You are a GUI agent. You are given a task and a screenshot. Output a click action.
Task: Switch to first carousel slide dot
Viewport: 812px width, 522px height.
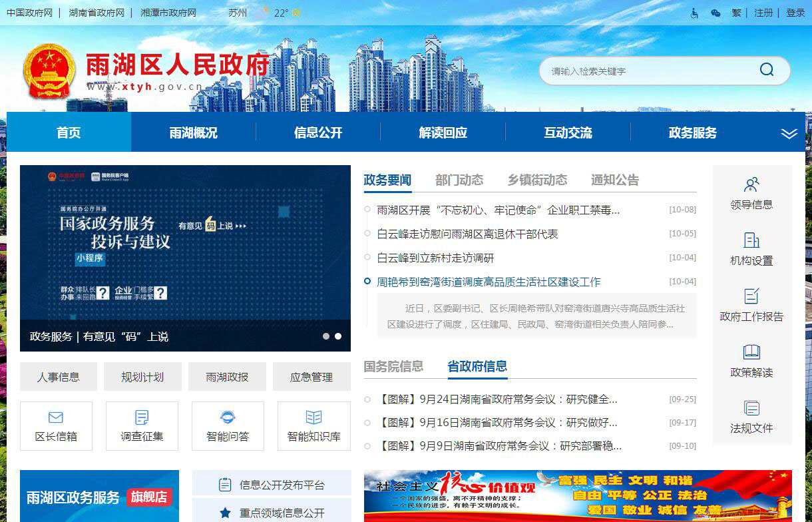pyautogui.click(x=326, y=336)
